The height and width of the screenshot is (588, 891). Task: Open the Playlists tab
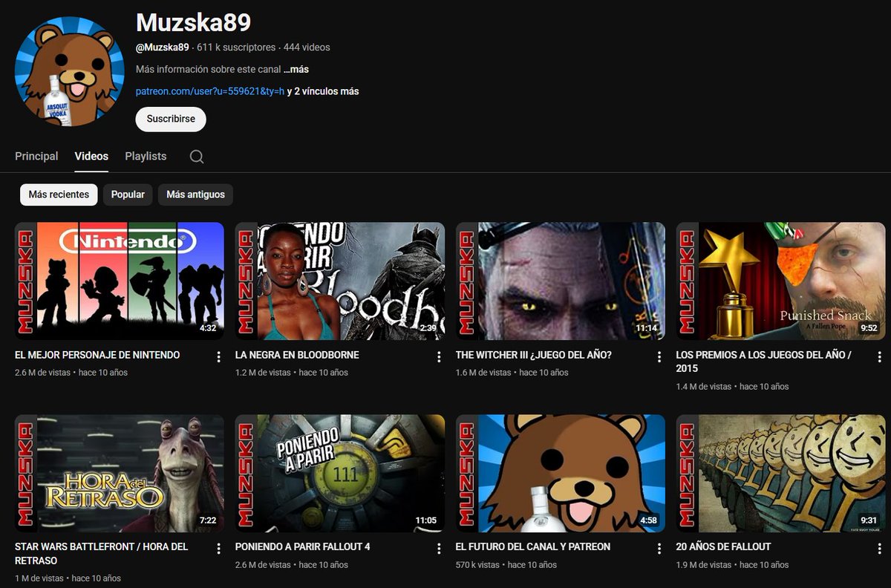pyautogui.click(x=146, y=157)
